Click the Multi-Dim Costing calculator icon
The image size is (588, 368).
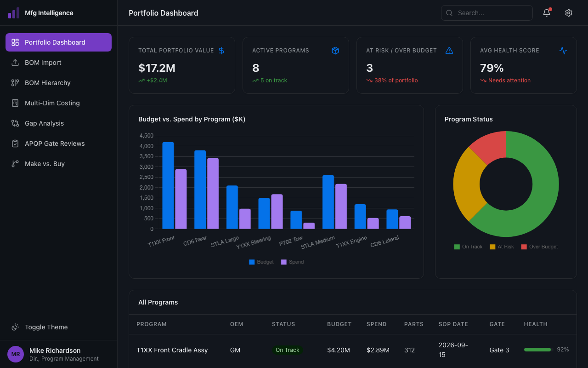(15, 103)
